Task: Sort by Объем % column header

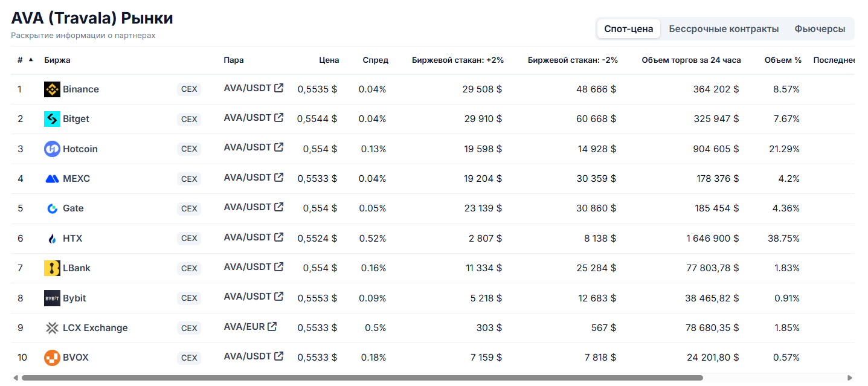Action: 783,60
